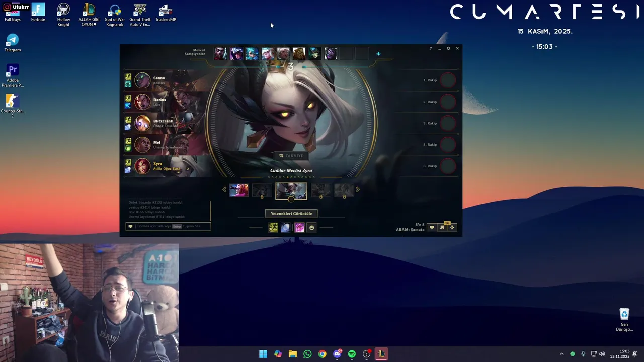Click Darius's second summoner spell icon
644x362 pixels.
(x=128, y=106)
